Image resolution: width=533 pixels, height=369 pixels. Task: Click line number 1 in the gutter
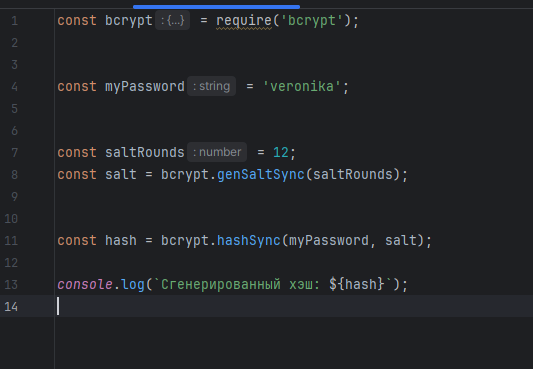click(x=15, y=21)
